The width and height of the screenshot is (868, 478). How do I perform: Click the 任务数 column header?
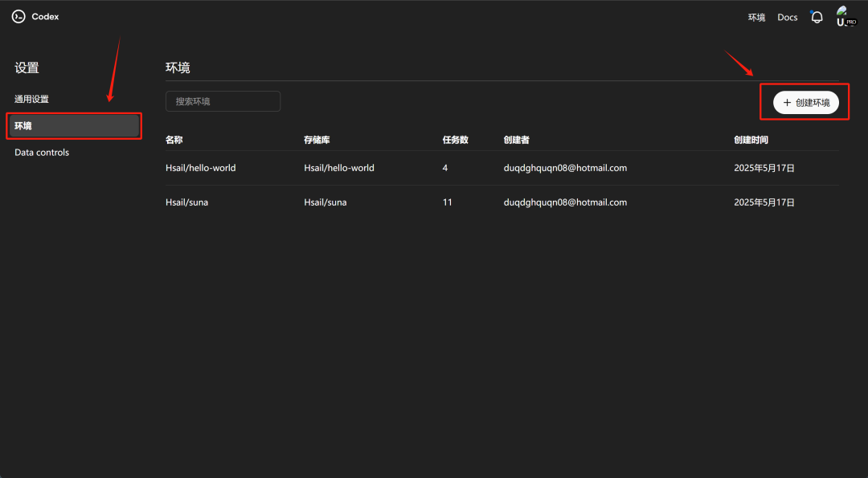(455, 140)
